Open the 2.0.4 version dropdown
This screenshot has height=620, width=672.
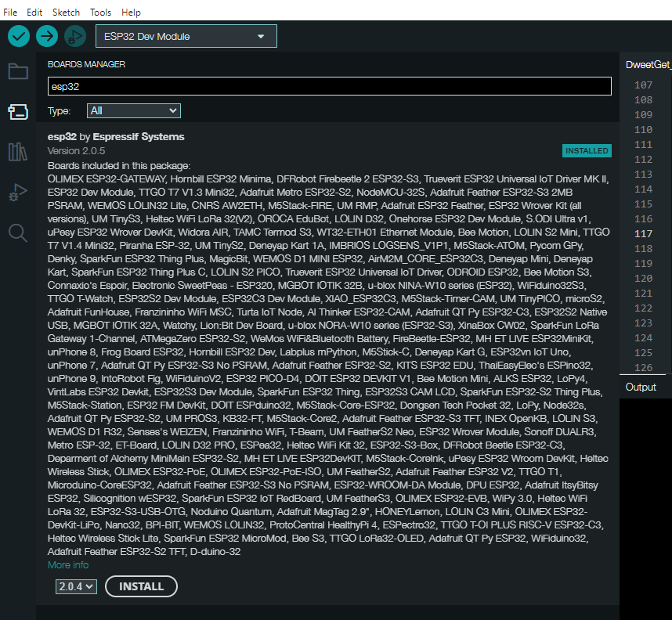pos(76,586)
